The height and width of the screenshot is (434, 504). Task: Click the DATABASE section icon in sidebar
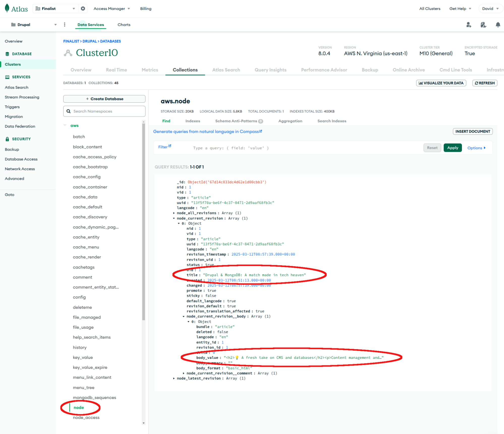click(7, 54)
